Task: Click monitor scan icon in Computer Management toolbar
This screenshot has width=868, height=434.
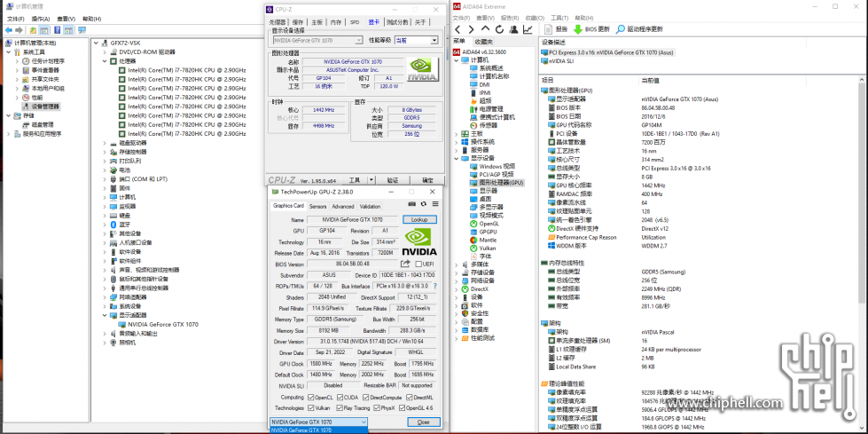Action: coord(82,30)
